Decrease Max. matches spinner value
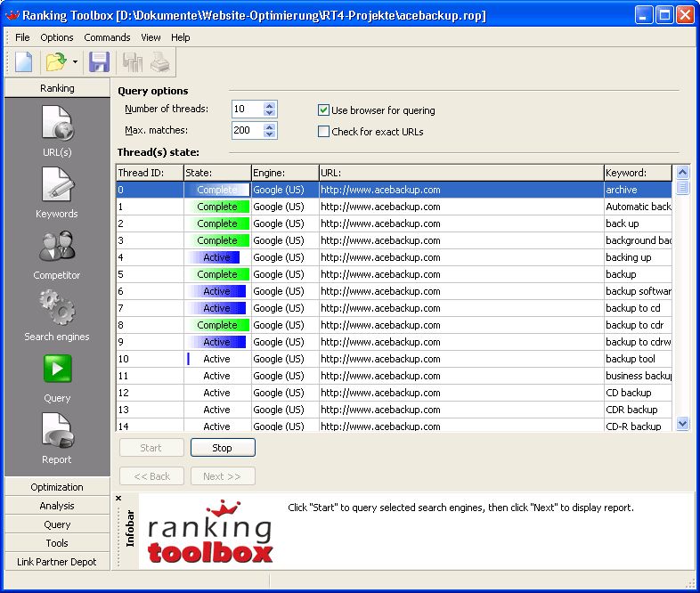This screenshot has width=700, height=593. tap(270, 134)
